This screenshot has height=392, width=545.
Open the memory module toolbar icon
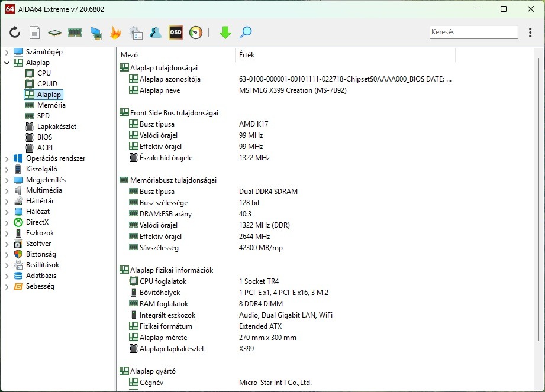click(75, 33)
